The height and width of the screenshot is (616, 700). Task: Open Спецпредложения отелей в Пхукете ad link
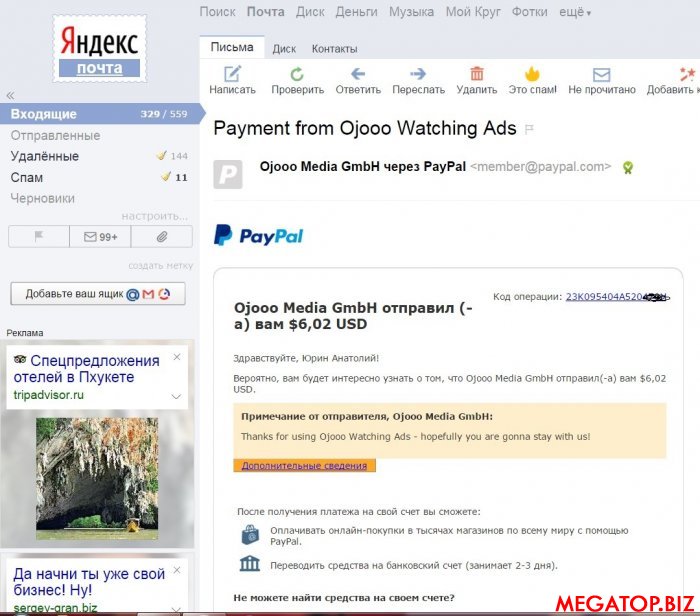[x=87, y=369]
